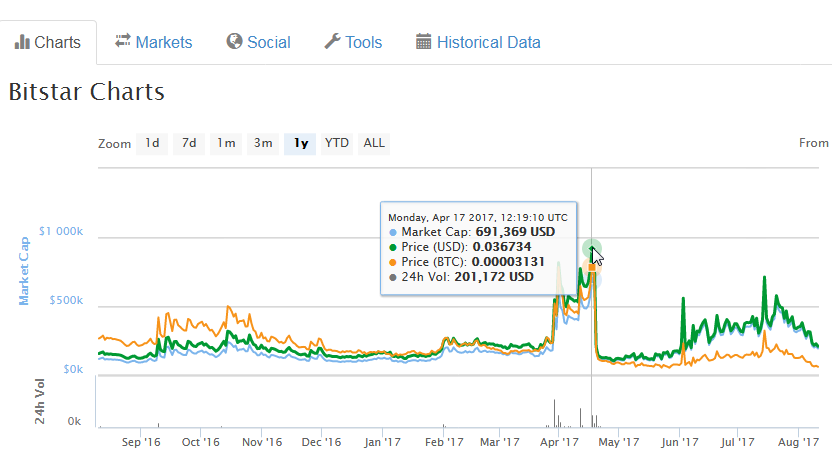Click the Jan '17 date label

coord(383,442)
